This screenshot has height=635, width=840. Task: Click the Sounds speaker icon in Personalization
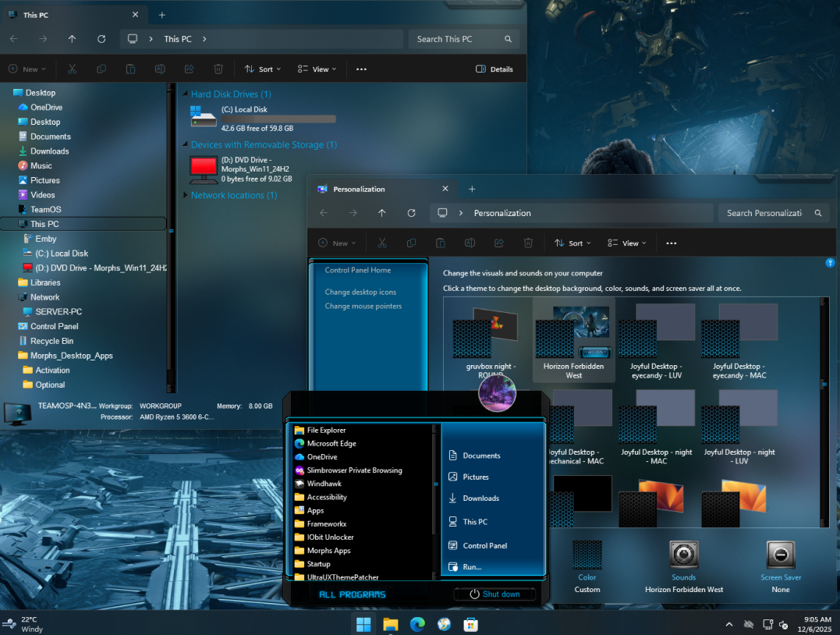pos(683,555)
